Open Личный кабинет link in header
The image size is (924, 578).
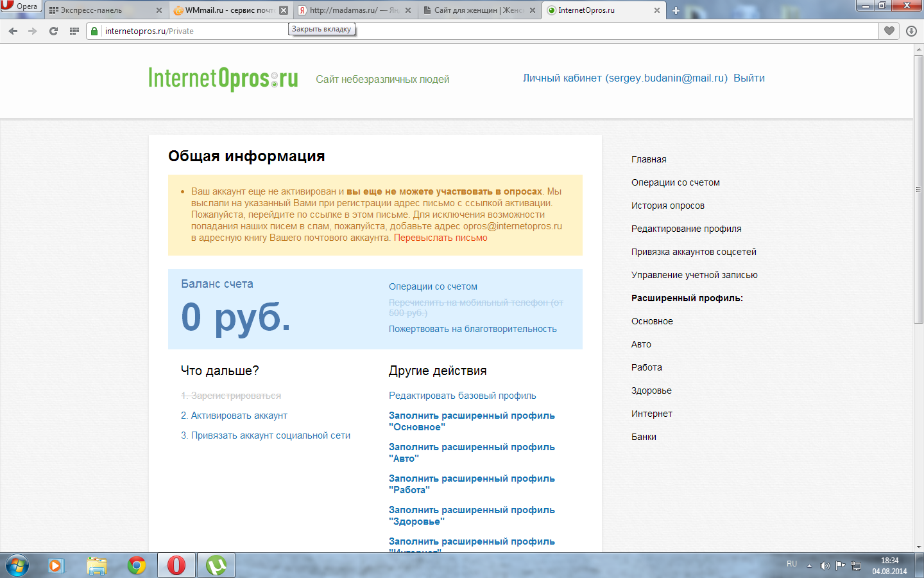click(625, 78)
